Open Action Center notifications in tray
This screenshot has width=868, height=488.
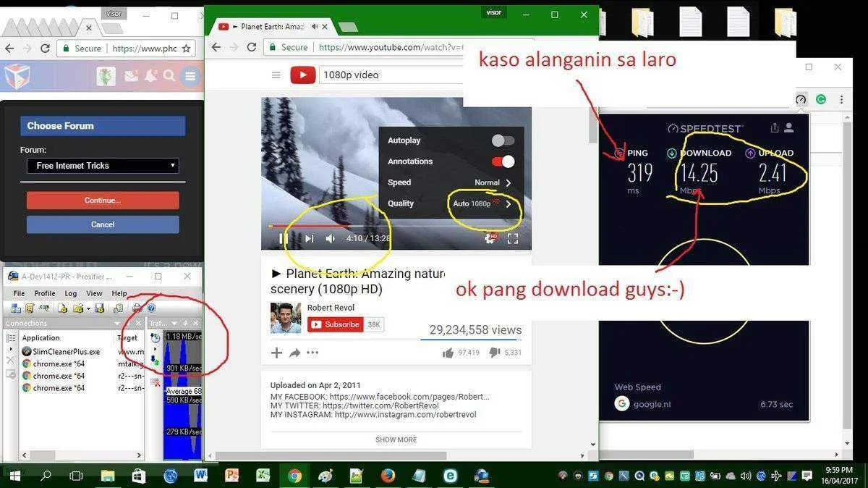coord(806,476)
